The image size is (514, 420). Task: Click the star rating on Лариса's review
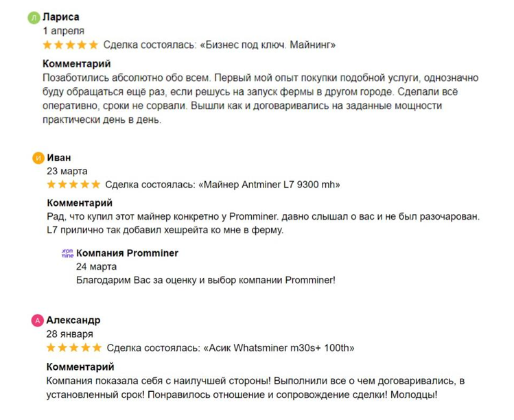70,45
